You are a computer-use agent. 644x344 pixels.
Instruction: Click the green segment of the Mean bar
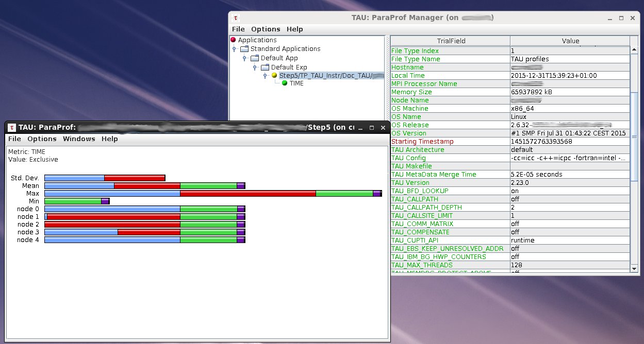[x=209, y=185]
